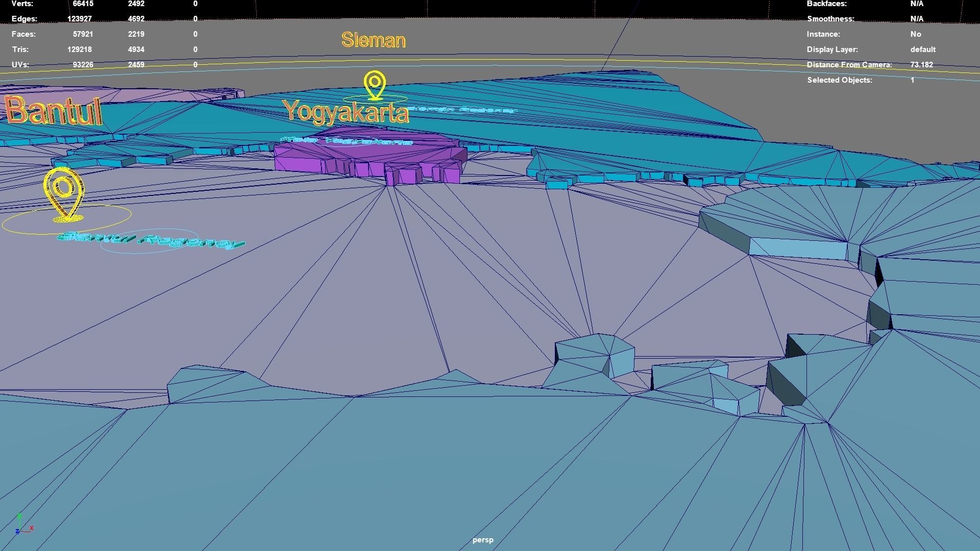Click the selected faces value 2219
Screen dimensions: 980x551
pos(136,34)
